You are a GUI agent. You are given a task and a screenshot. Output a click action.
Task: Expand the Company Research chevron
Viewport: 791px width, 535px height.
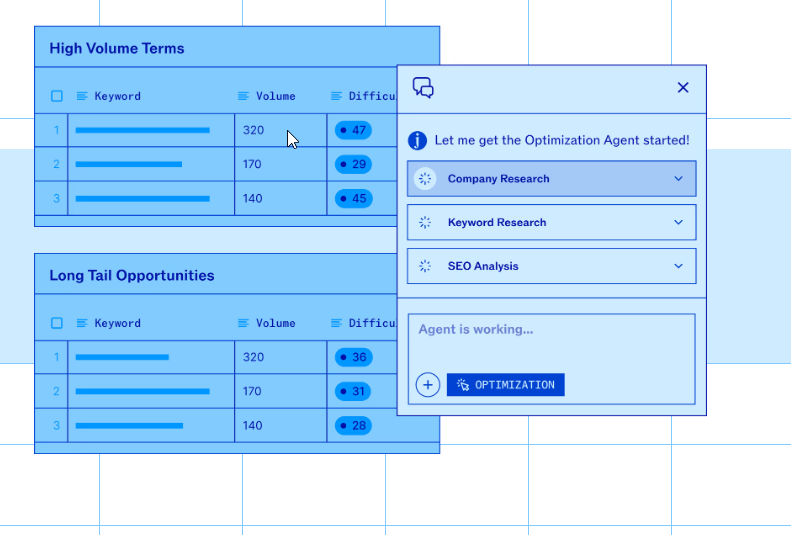point(678,179)
